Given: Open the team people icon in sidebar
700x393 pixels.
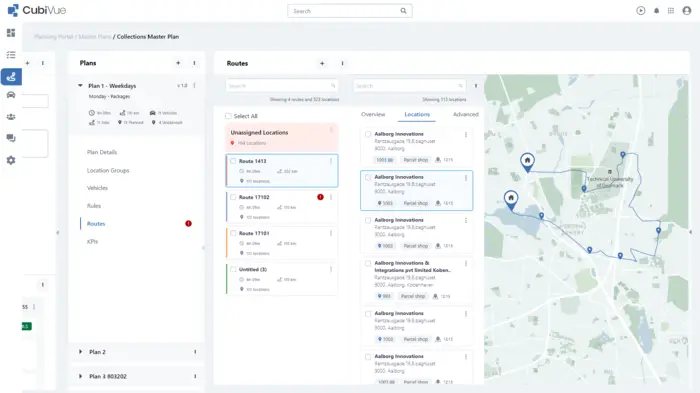Looking at the screenshot, I should [x=11, y=117].
